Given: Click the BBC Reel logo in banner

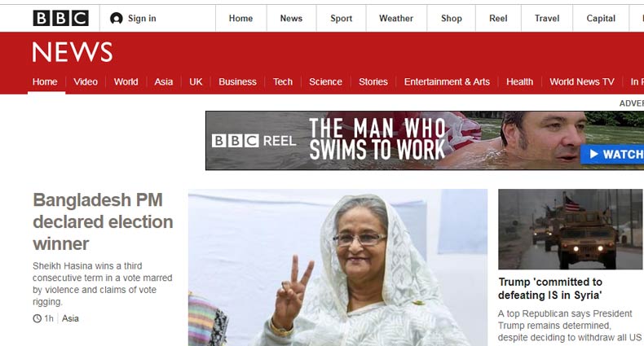Looking at the screenshot, I should click(254, 141).
